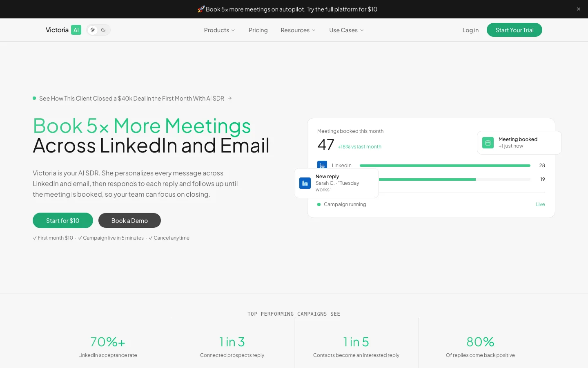Click the rocket emoji in the banner

[201, 9]
